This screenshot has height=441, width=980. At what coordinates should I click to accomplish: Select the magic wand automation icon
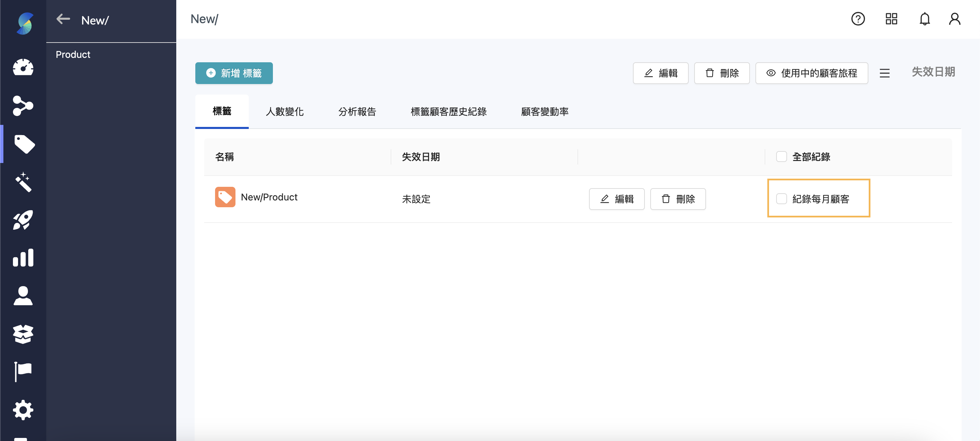tap(23, 182)
